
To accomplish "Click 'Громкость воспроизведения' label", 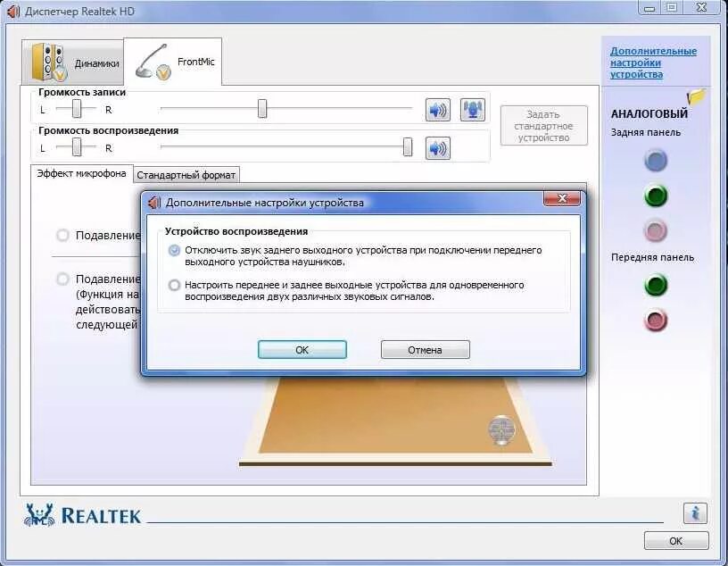I will click(109, 130).
